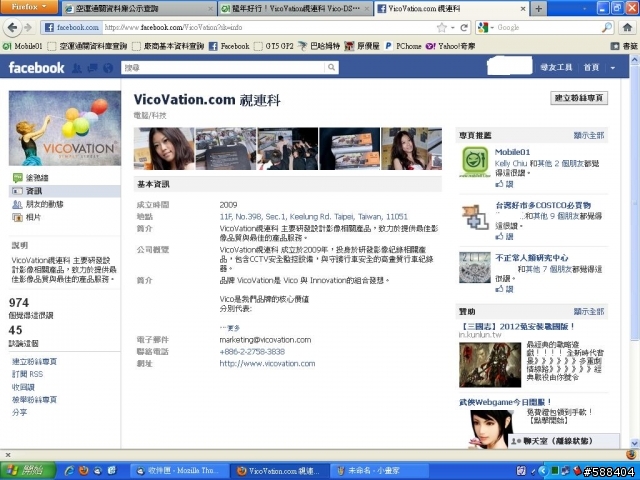Close the add-on bar X icon
The width and height of the screenshot is (640, 480).
point(8,454)
